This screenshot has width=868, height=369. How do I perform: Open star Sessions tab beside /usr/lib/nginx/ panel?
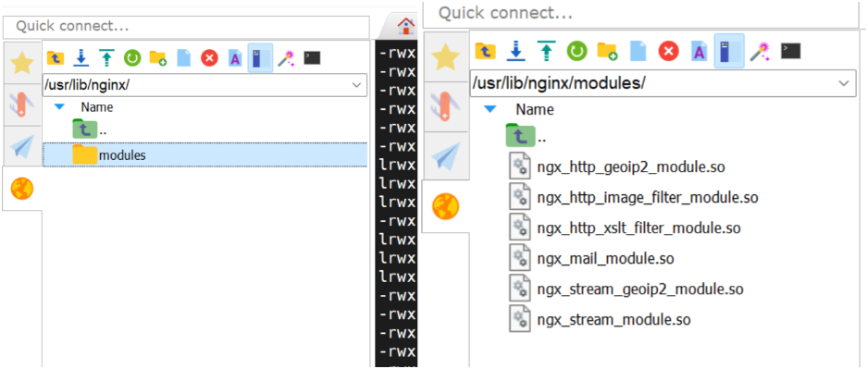pyautogui.click(x=22, y=62)
